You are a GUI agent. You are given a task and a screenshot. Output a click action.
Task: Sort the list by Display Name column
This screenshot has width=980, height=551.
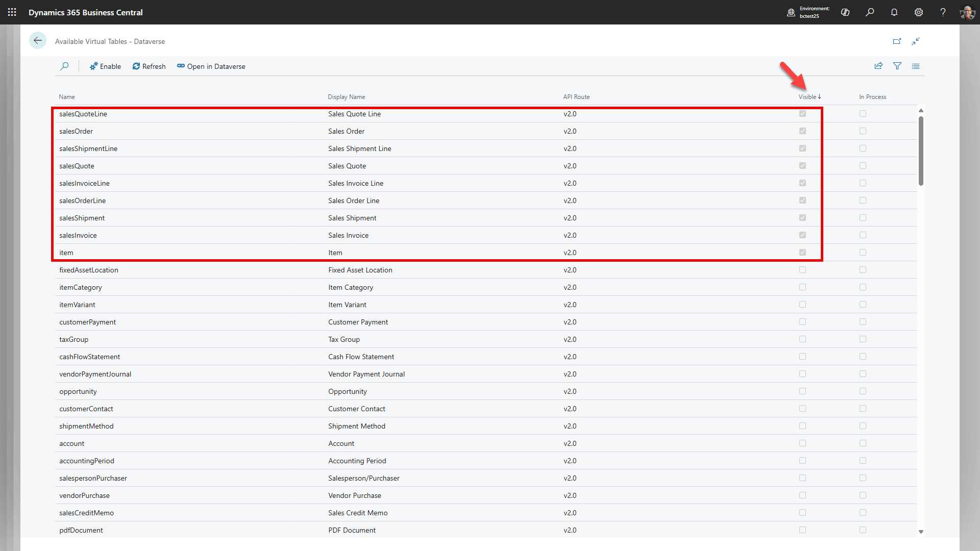346,96
